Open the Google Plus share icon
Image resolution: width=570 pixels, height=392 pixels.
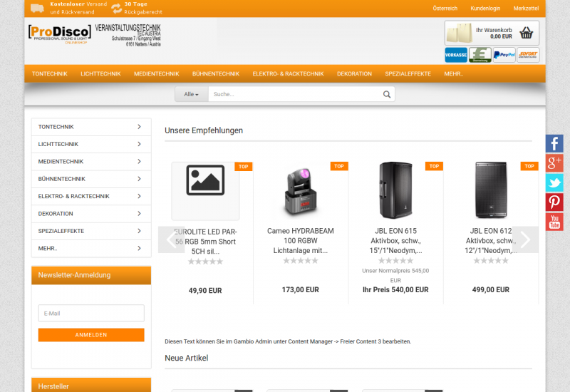point(554,163)
